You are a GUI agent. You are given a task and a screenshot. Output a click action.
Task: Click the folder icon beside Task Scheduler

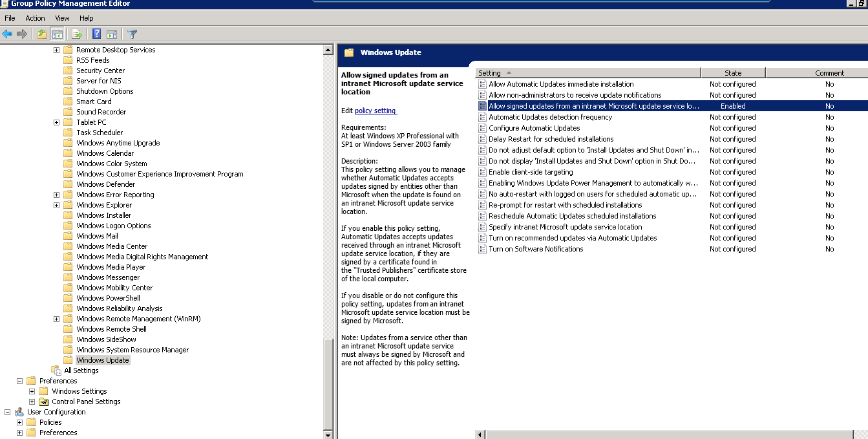coord(68,133)
